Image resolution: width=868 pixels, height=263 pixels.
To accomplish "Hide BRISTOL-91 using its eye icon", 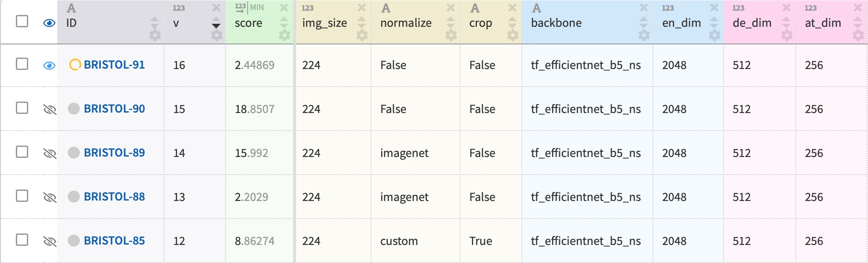I will [49, 66].
